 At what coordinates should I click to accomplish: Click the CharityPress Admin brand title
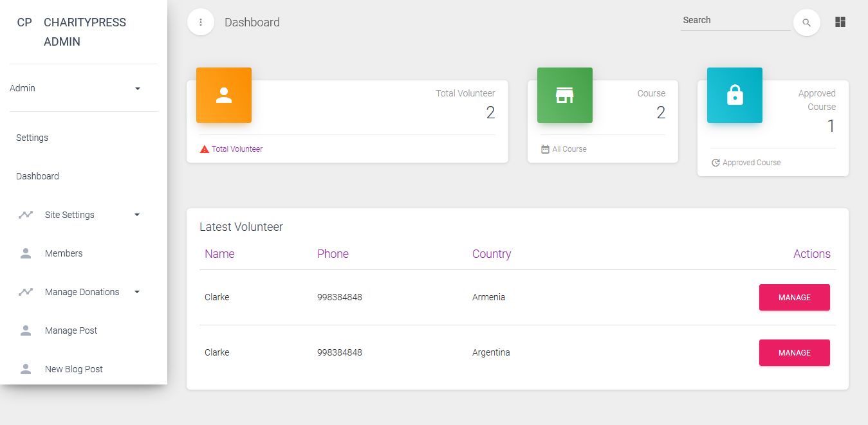click(x=84, y=32)
